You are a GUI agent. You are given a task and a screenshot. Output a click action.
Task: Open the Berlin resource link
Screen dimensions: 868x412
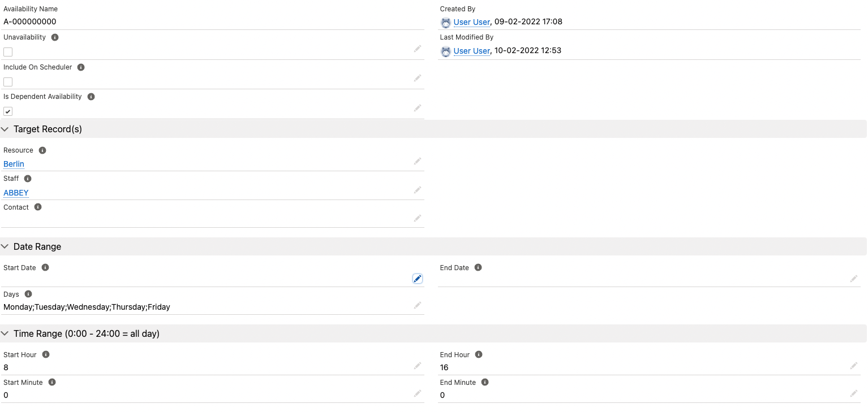point(14,164)
